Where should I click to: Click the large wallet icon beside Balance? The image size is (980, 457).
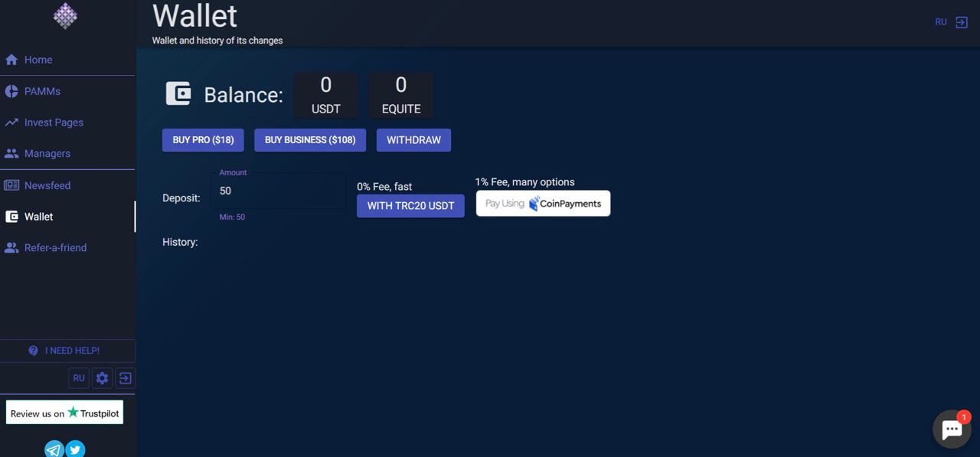pyautogui.click(x=178, y=93)
